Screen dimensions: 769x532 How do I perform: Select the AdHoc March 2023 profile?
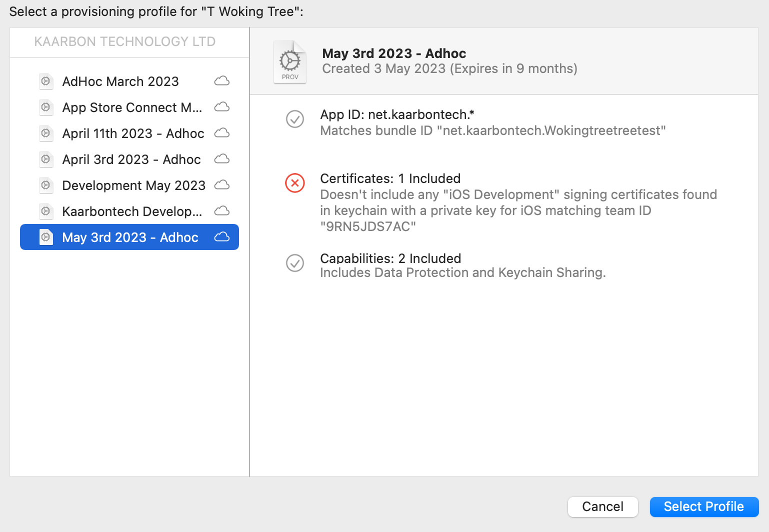[x=120, y=81]
